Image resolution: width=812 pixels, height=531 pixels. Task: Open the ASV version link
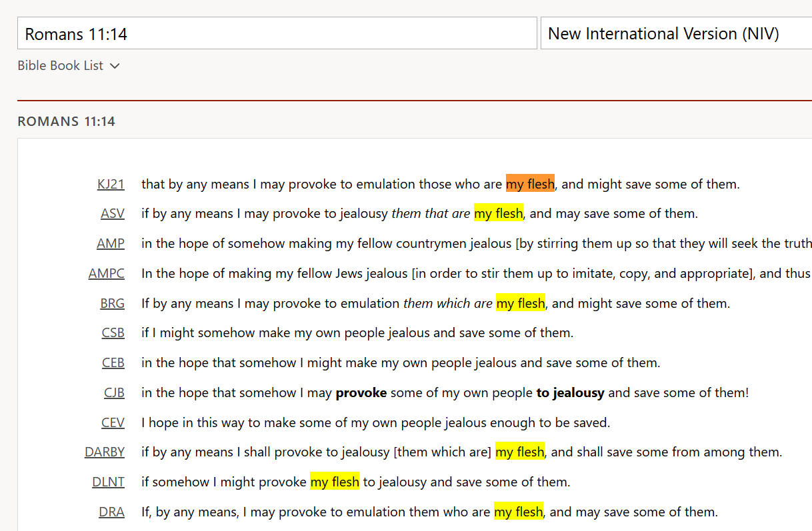tap(113, 214)
